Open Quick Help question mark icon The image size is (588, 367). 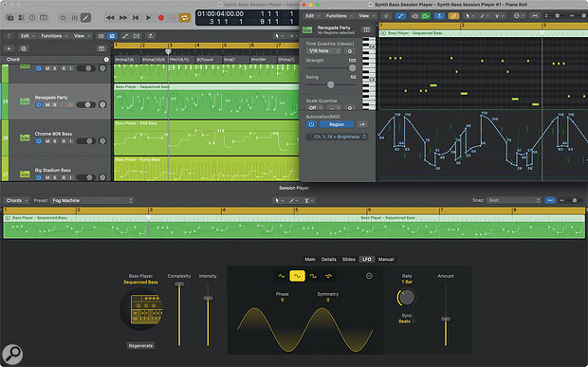[32, 18]
